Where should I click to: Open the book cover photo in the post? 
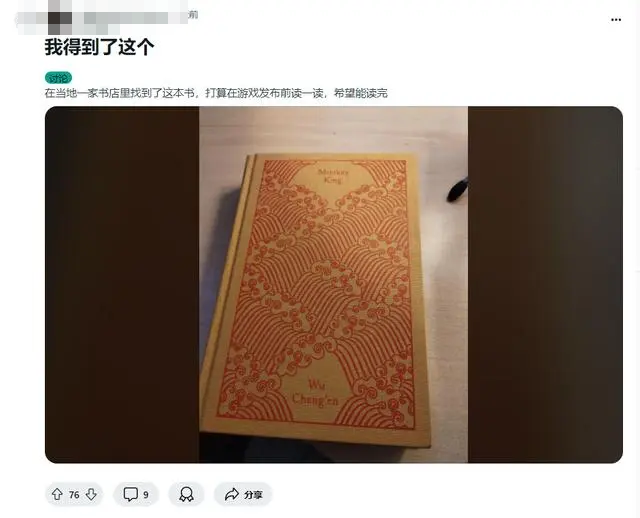(x=333, y=285)
